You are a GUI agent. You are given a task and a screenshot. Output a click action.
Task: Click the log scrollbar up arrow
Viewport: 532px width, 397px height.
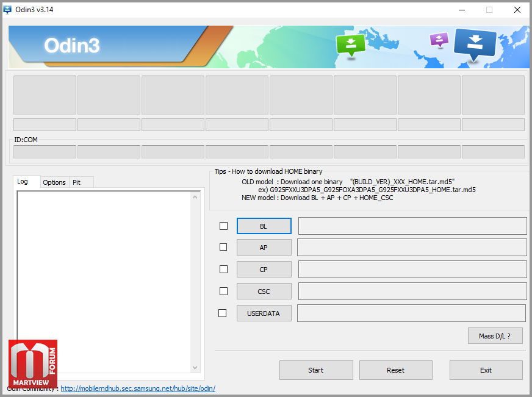pos(195,197)
